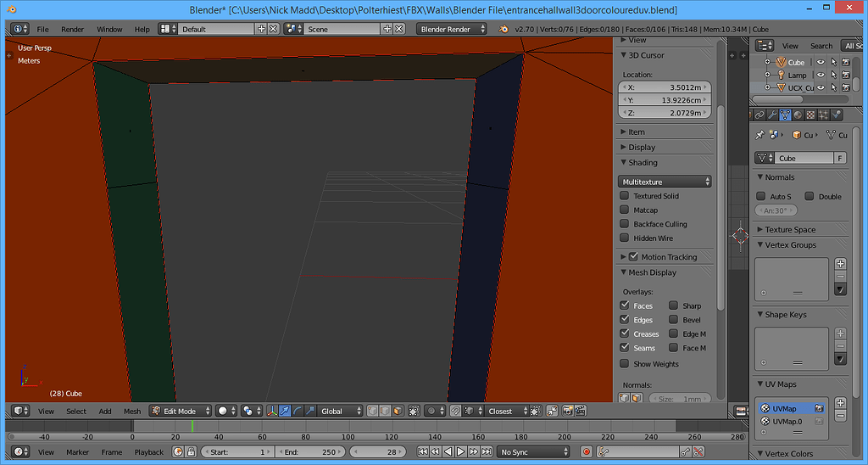Click the UVMap active render camera icon
868x465 pixels.
point(819,408)
